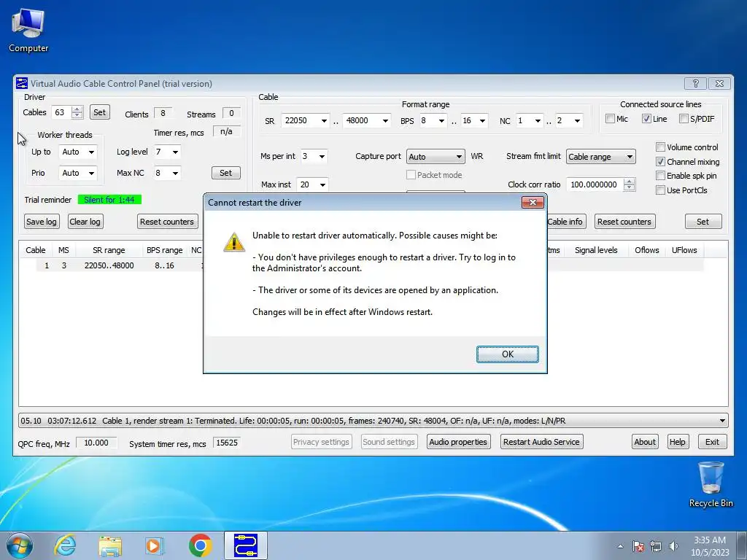Enable the S/PDIF source line checkbox
This screenshot has height=560, width=747.
[x=684, y=119]
